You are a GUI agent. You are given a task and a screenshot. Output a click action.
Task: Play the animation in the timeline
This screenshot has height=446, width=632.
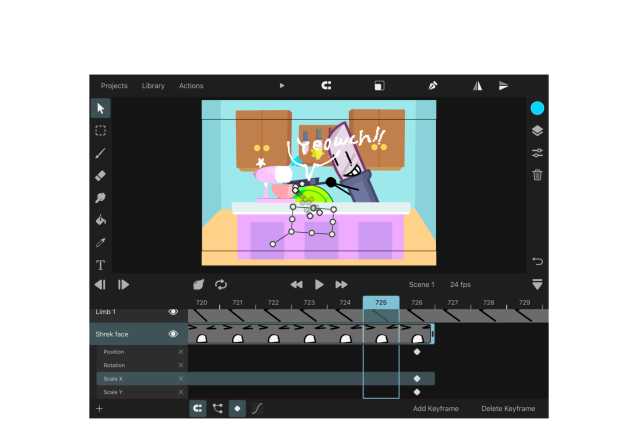click(x=319, y=285)
